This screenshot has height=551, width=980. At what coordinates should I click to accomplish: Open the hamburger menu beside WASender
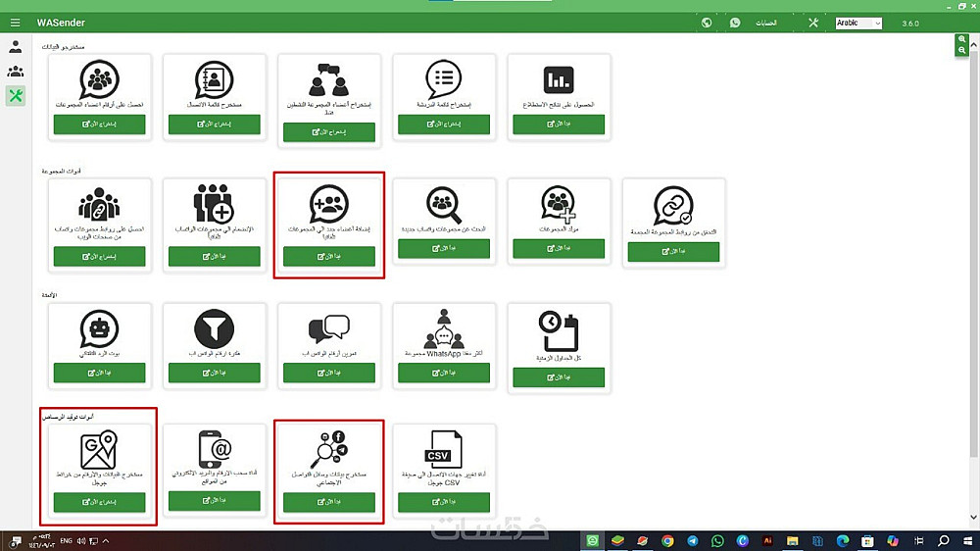pos(15,23)
